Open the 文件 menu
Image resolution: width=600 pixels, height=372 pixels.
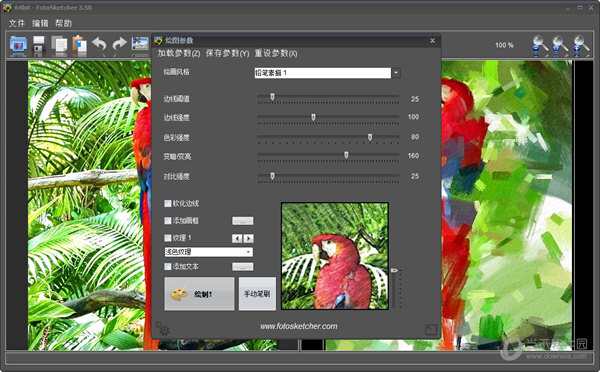pyautogui.click(x=17, y=23)
